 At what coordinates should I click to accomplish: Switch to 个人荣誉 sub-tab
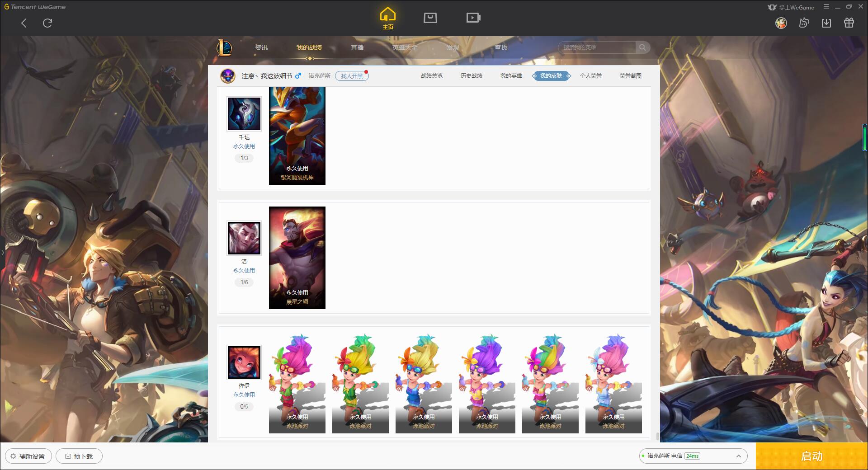pyautogui.click(x=591, y=76)
